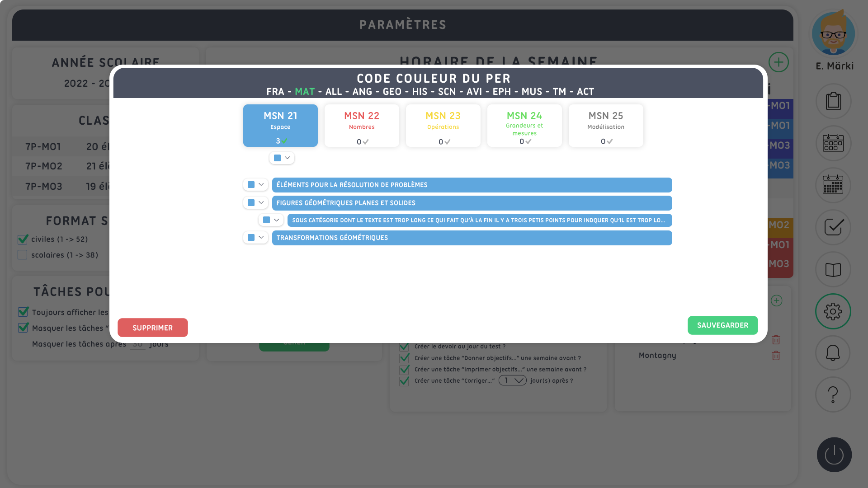The height and width of the screenshot is (488, 868).
Task: Click the large green plus icon beside Horaire de la semaine
Action: (778, 62)
